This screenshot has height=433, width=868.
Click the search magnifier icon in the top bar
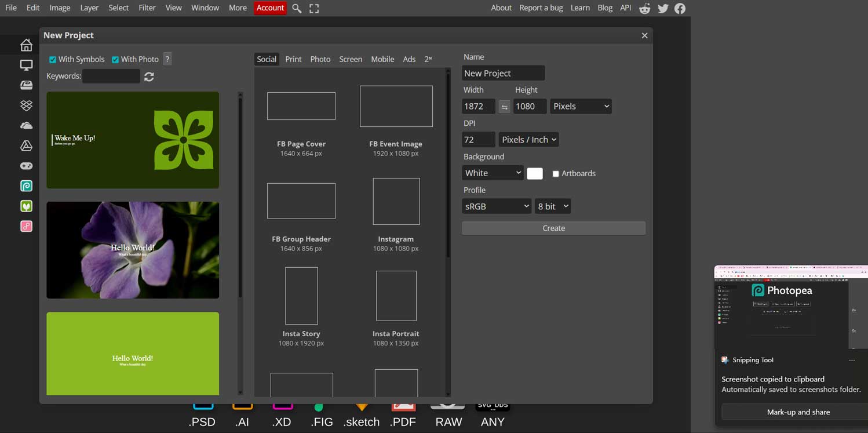point(296,8)
